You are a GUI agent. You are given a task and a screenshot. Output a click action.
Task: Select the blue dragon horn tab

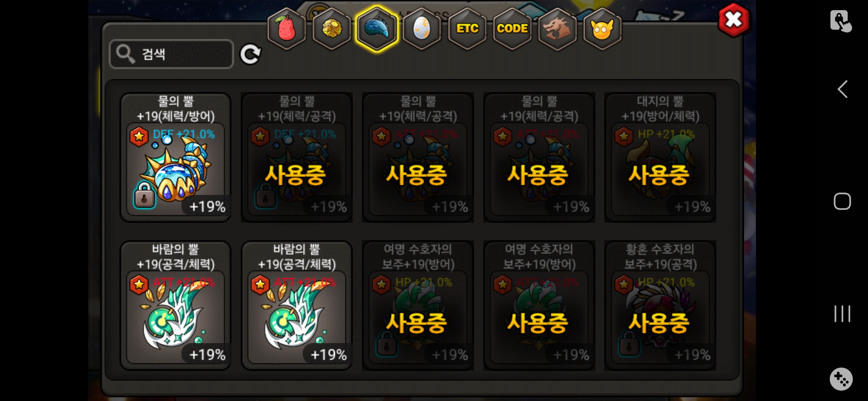[377, 29]
